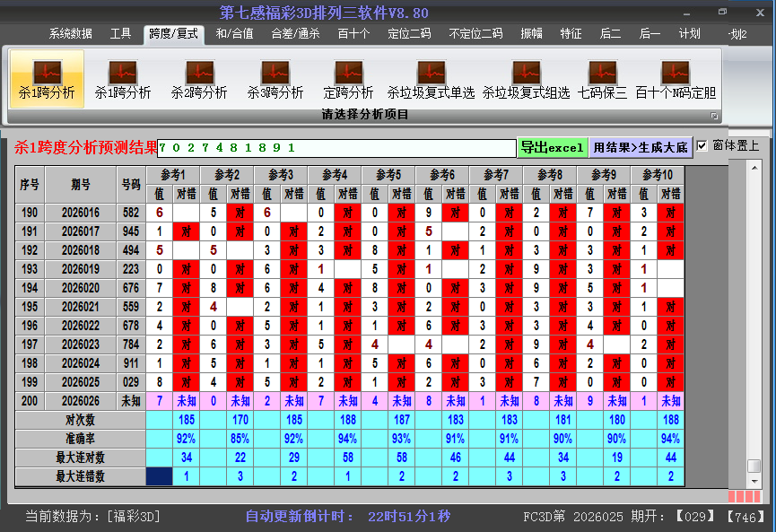Launch 杀垃圾复式组选 from the ribbon
The image size is (776, 532).
click(x=526, y=78)
